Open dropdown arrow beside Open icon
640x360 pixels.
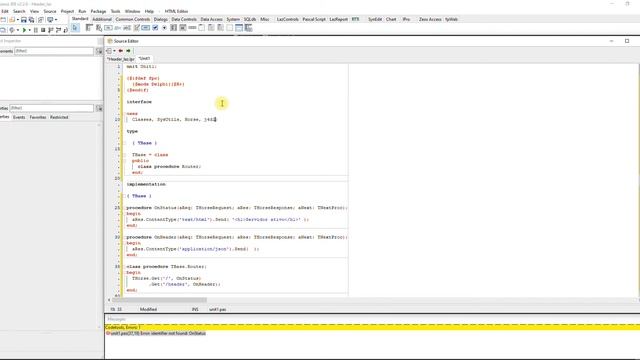click(x=18, y=20)
